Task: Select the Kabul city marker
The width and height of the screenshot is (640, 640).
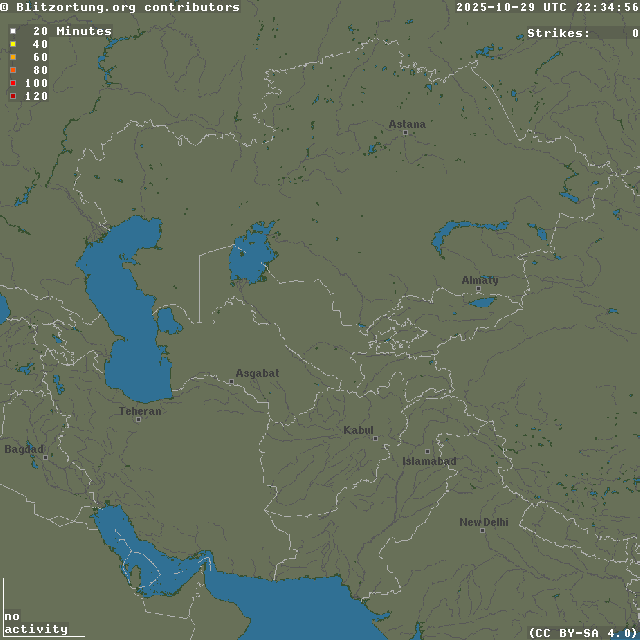Action: (x=375, y=438)
